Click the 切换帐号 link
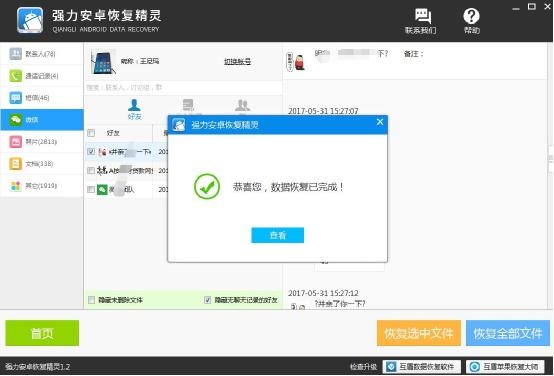 coord(237,61)
